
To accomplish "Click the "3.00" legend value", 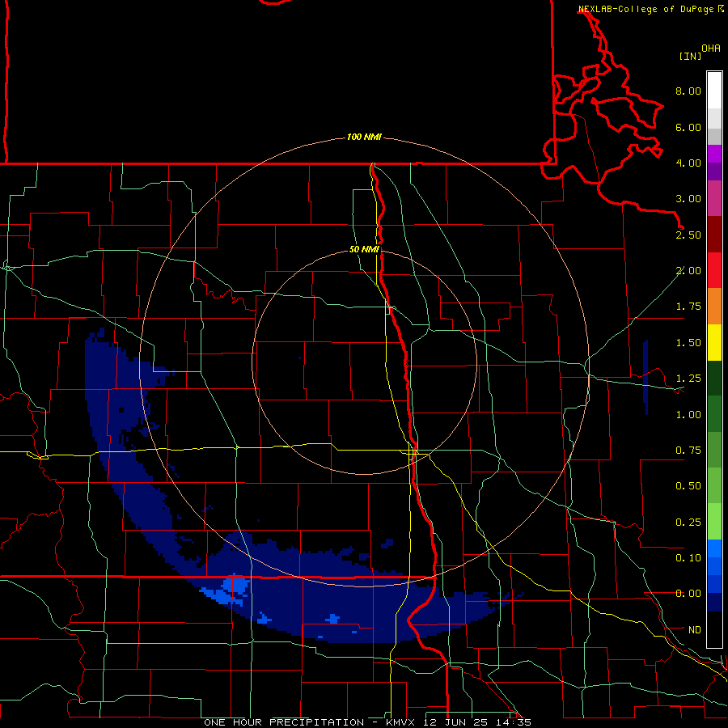I will tap(688, 199).
